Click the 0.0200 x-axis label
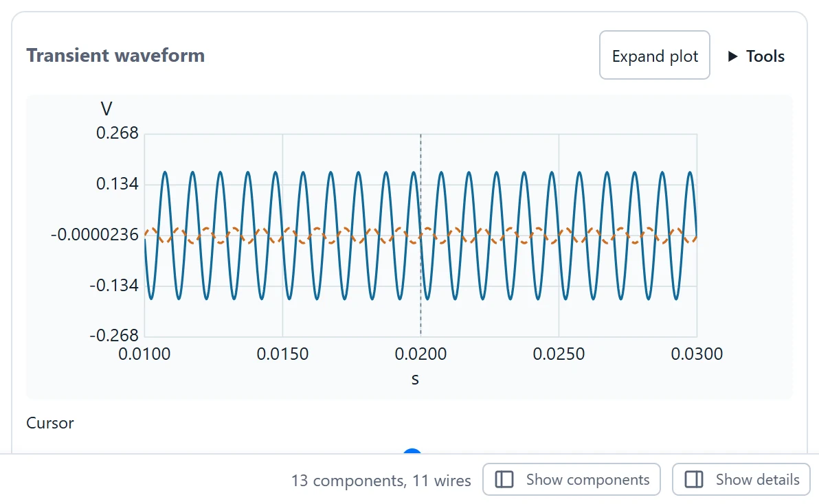The height and width of the screenshot is (504, 819). click(x=420, y=354)
